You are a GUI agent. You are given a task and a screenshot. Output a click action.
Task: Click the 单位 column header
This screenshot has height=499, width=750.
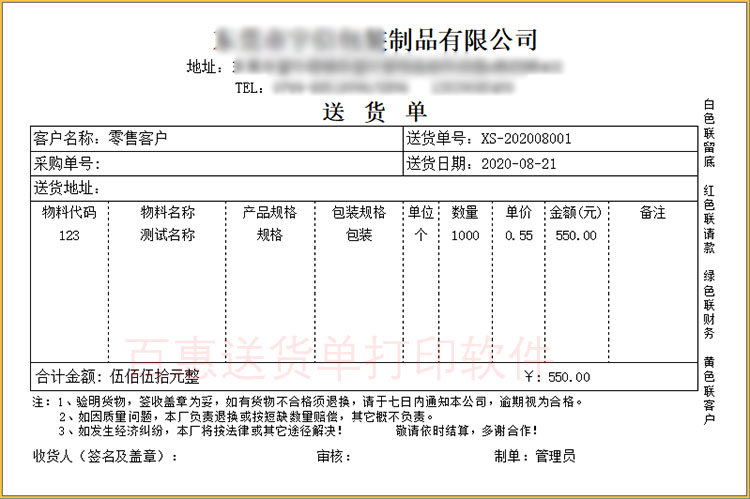pyautogui.click(x=420, y=212)
